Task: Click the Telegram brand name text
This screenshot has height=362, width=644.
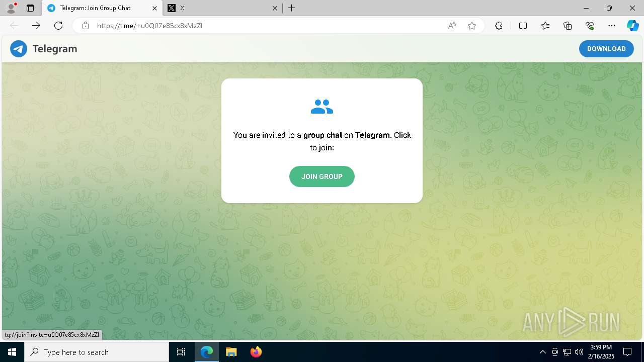Action: tap(55, 49)
